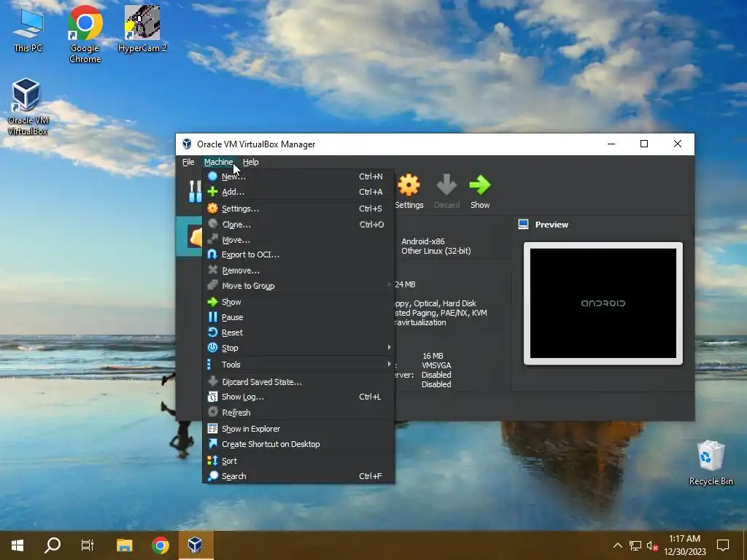Open the network tray icon

click(635, 545)
